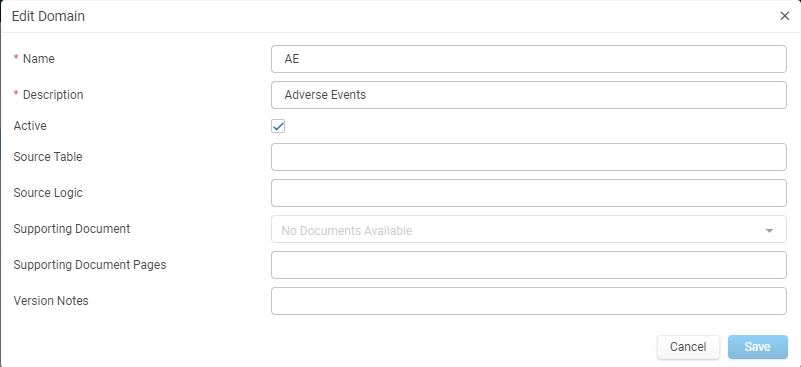
Task: Click the required Description label
Action: click(x=49, y=95)
